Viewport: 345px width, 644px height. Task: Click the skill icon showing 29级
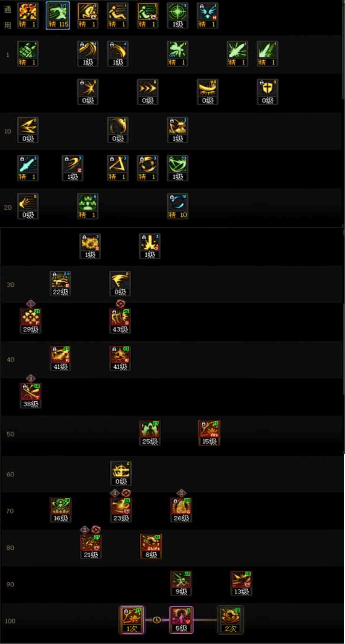30,321
